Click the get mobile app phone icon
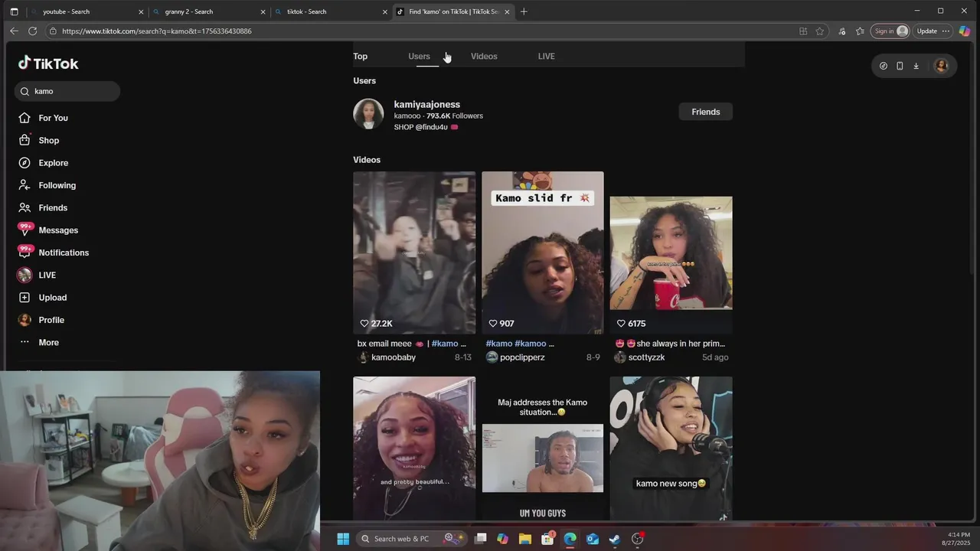The image size is (980, 551). [900, 66]
